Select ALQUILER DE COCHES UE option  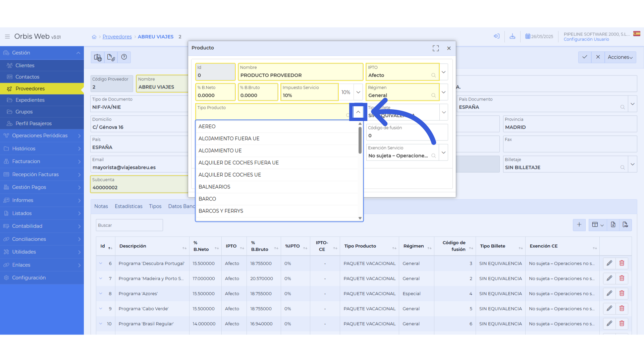tap(277, 175)
